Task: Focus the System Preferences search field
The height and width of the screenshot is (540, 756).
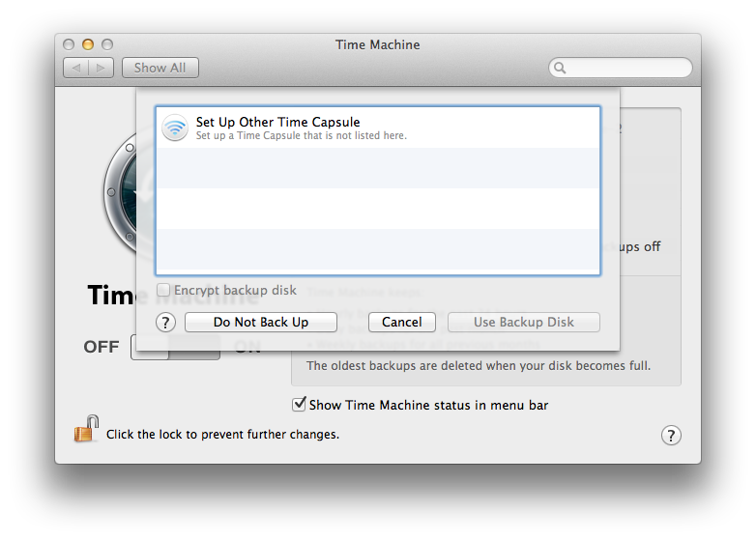Action: (x=621, y=68)
